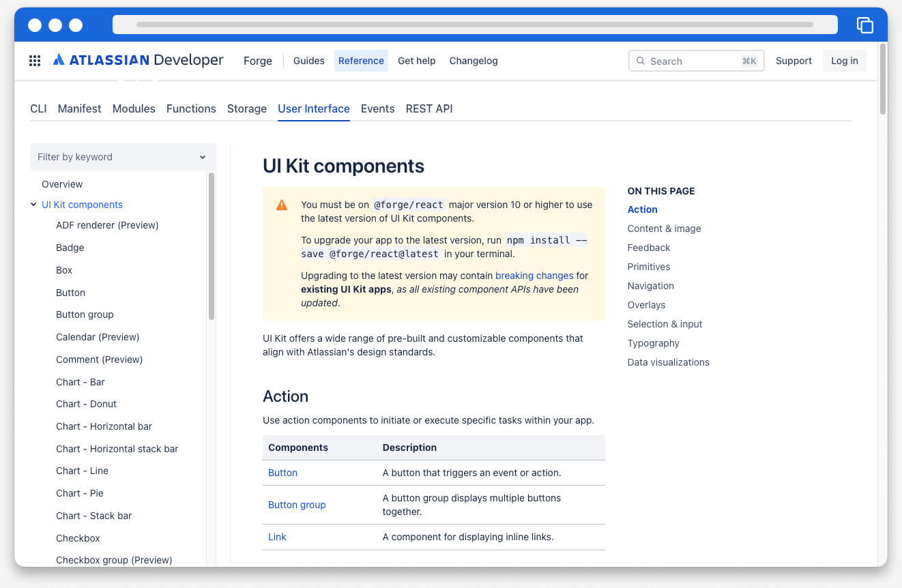Open Comment (Preview) in sidebar

click(100, 359)
